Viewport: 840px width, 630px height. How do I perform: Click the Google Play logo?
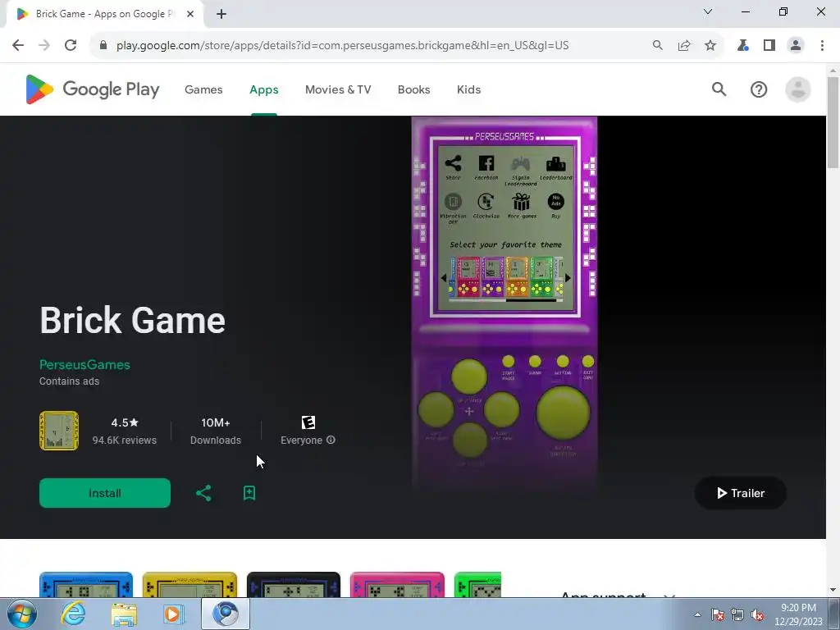pos(92,89)
